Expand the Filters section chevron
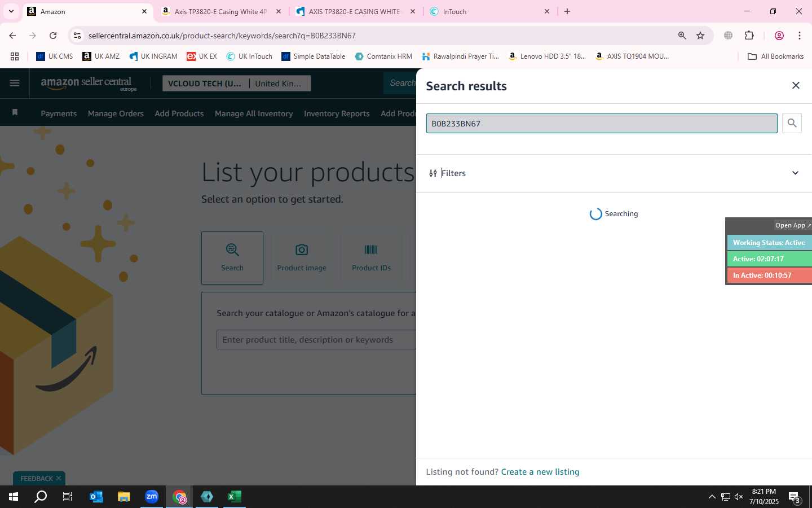The height and width of the screenshot is (508, 812). coord(795,173)
